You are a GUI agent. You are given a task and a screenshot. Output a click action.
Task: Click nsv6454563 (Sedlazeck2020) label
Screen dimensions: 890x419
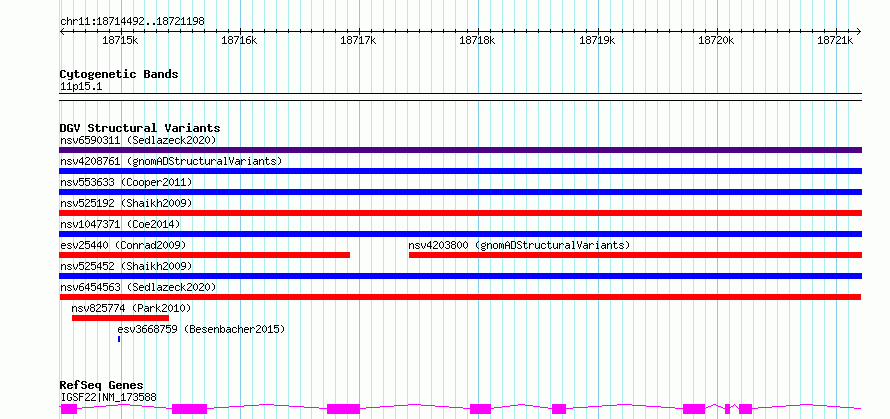[x=138, y=287]
